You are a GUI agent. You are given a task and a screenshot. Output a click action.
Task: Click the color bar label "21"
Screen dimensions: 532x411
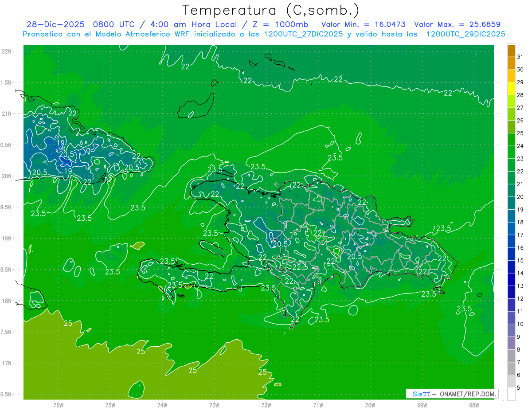pyautogui.click(x=520, y=184)
